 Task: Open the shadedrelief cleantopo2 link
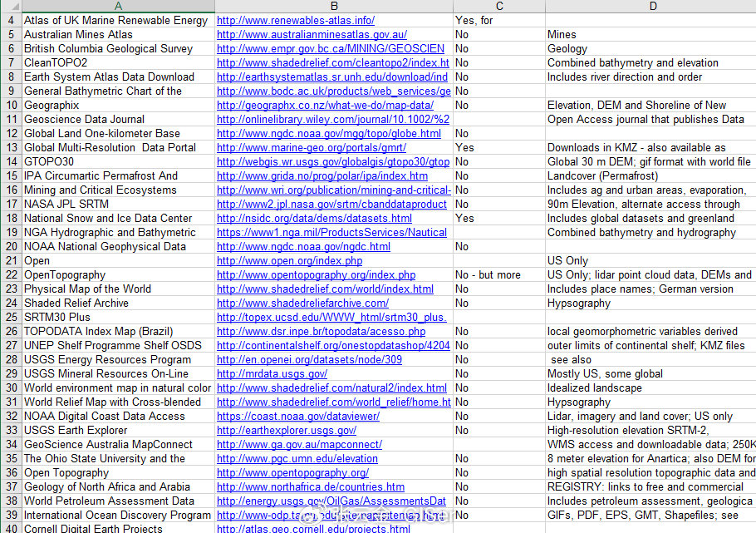pos(333,62)
